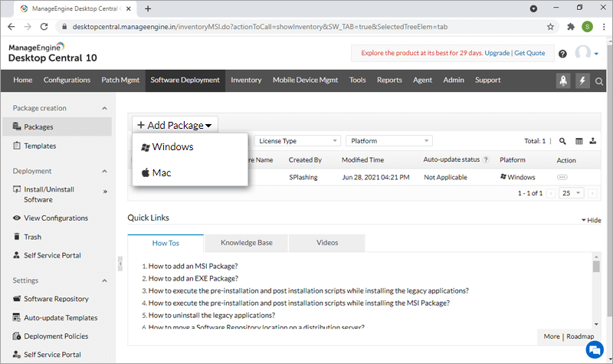This screenshot has width=613, height=364.
Task: Select Windows from Add Package menu
Action: pos(172,147)
